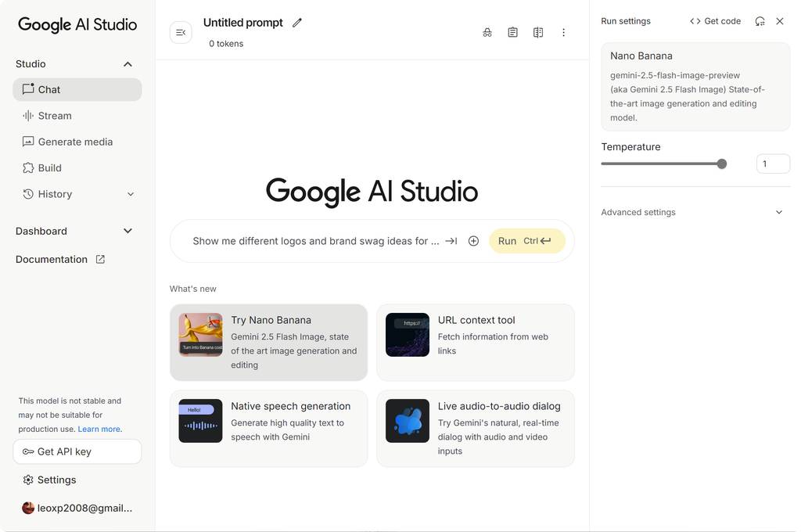801x532 pixels.
Task: Click the URL context tool card title
Action: coord(476,320)
